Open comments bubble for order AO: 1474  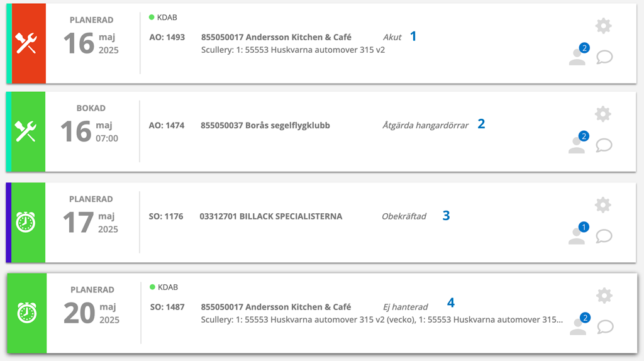point(604,145)
